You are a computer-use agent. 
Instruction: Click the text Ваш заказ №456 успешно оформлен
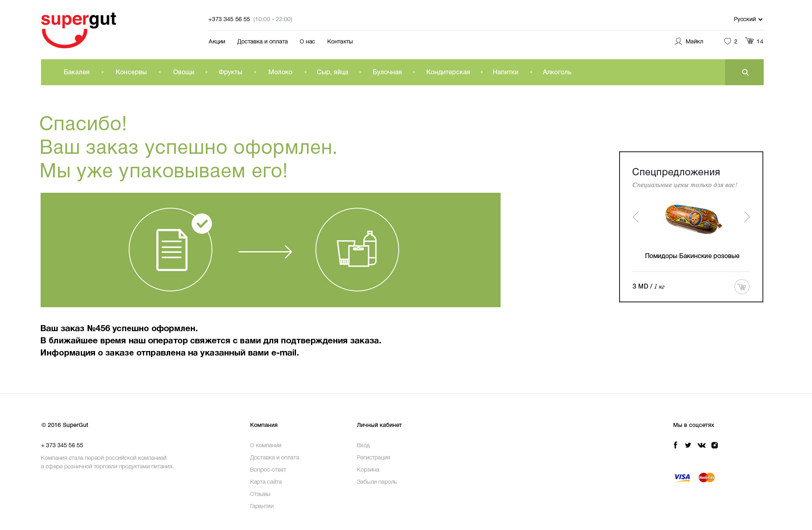pyautogui.click(x=119, y=328)
